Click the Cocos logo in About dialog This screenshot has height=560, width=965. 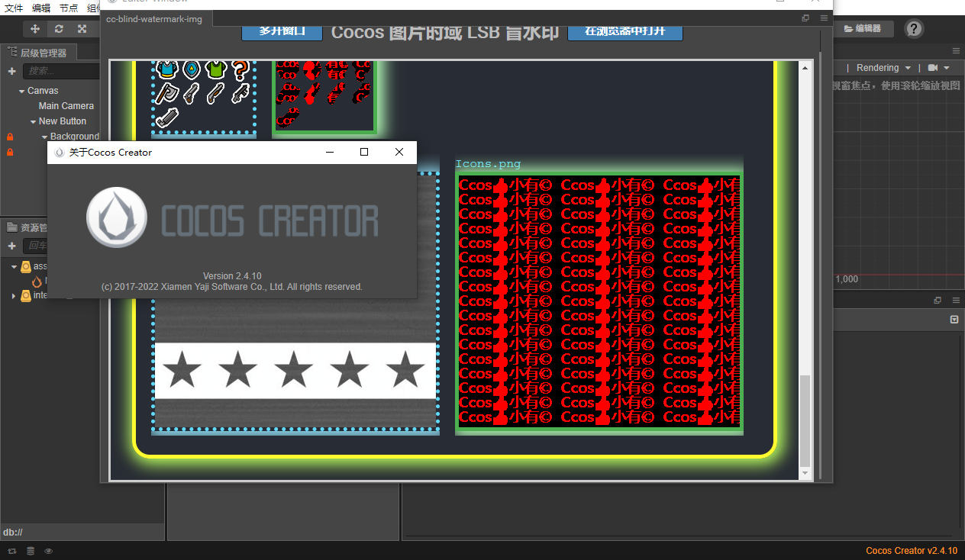pos(117,219)
